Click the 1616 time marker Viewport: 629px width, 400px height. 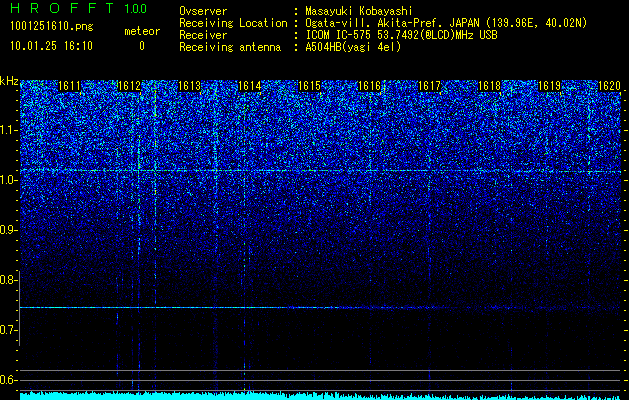(x=369, y=85)
